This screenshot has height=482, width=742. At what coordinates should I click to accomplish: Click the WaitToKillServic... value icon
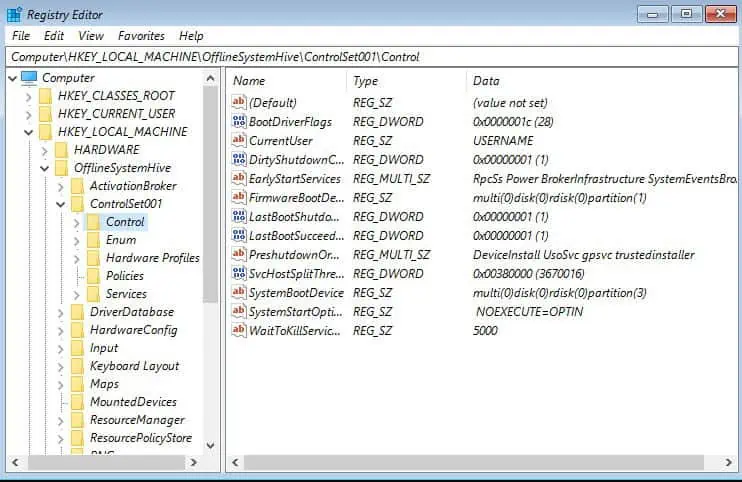pyautogui.click(x=239, y=330)
